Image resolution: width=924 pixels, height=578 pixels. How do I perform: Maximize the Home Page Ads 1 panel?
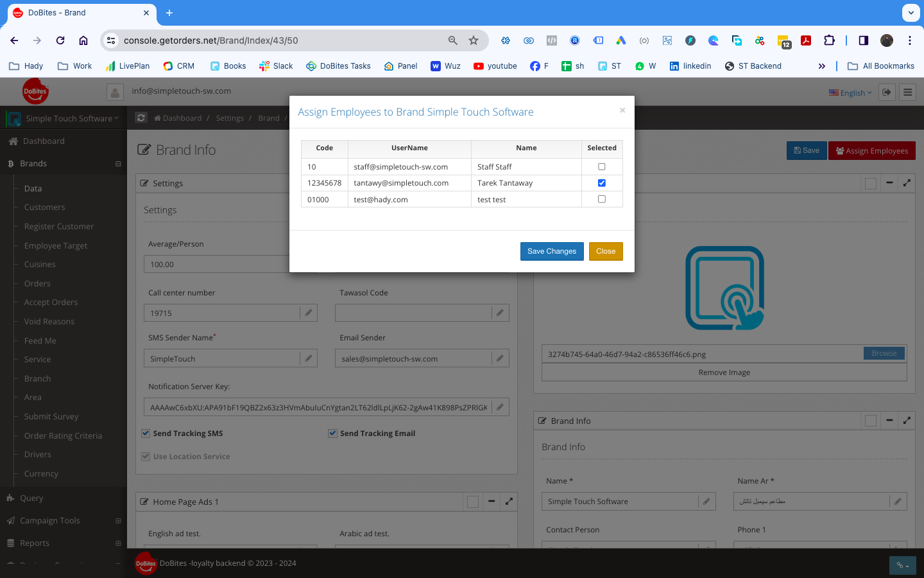tap(509, 502)
